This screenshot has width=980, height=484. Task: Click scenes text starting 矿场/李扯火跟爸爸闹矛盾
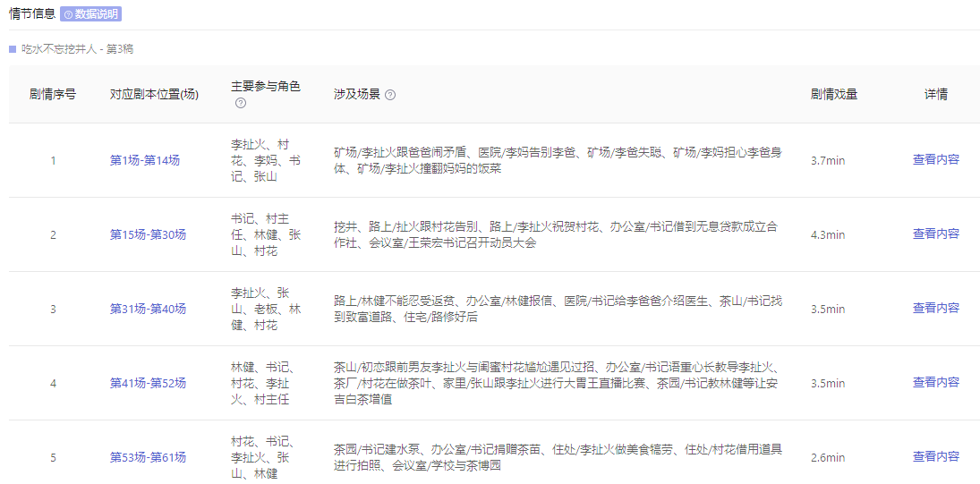(x=558, y=160)
